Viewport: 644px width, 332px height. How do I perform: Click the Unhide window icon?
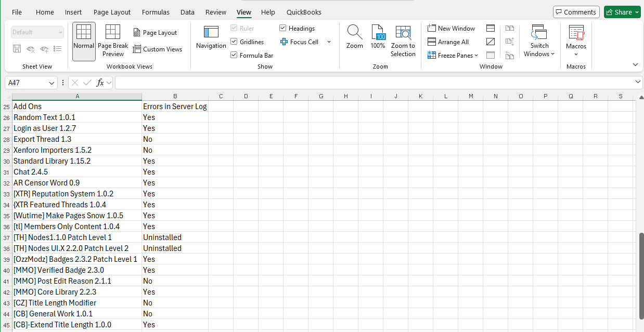491,55
